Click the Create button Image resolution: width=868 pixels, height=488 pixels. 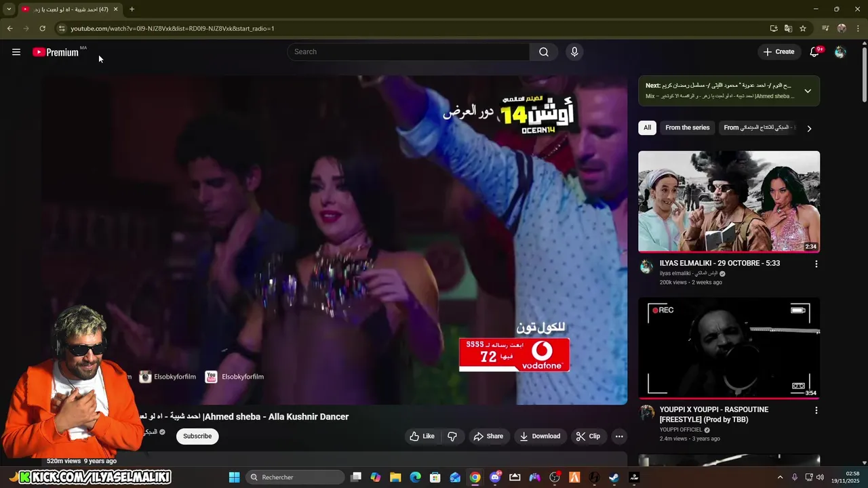click(x=778, y=52)
